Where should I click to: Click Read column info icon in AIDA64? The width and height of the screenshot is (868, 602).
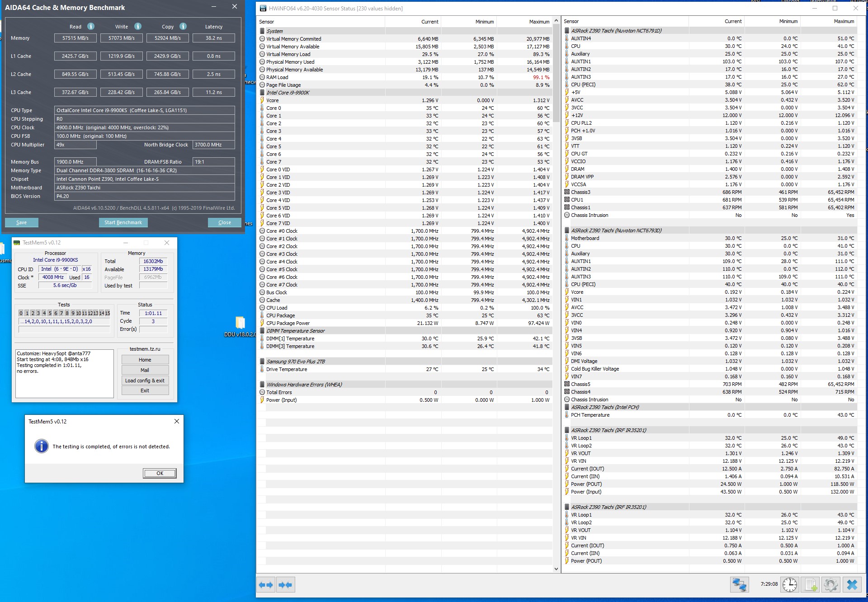91,26
